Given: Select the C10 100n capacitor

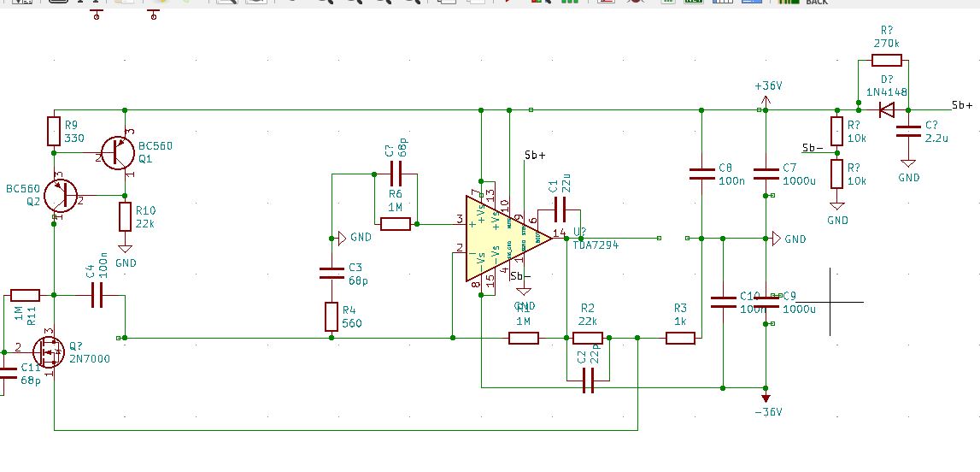Looking at the screenshot, I should tap(723, 303).
